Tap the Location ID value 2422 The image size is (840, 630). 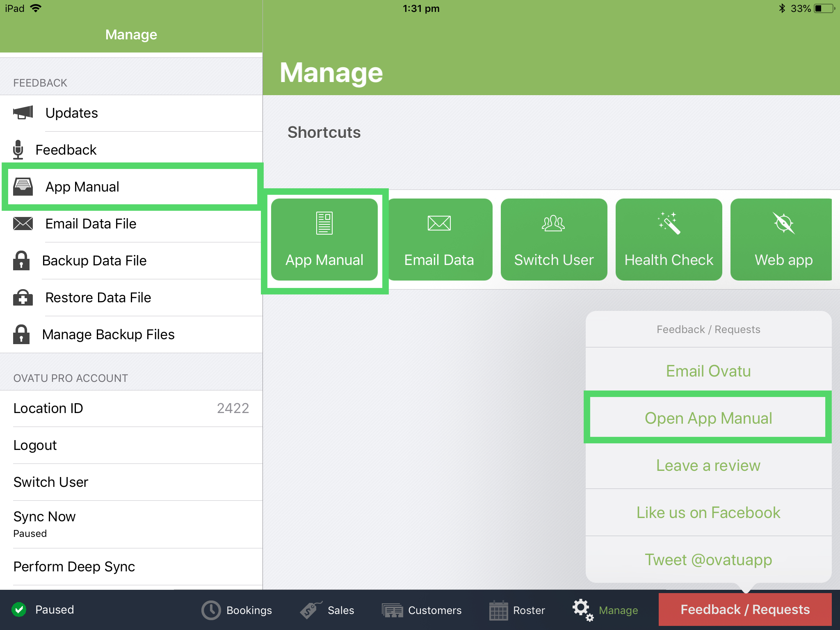[233, 408]
